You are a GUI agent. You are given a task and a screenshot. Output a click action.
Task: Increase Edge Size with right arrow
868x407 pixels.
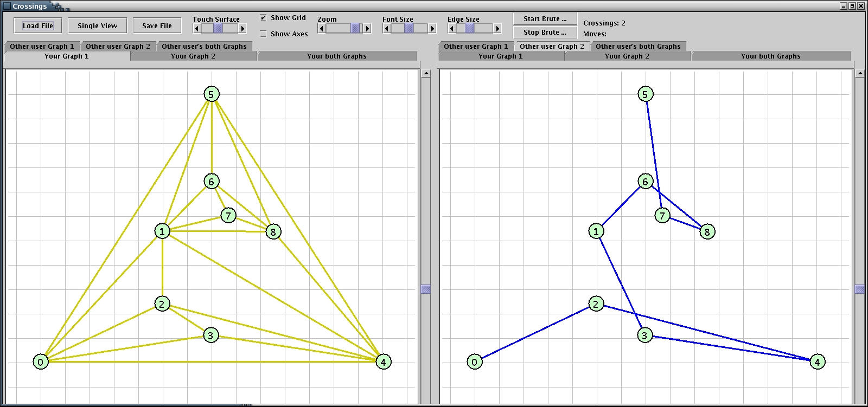497,28
